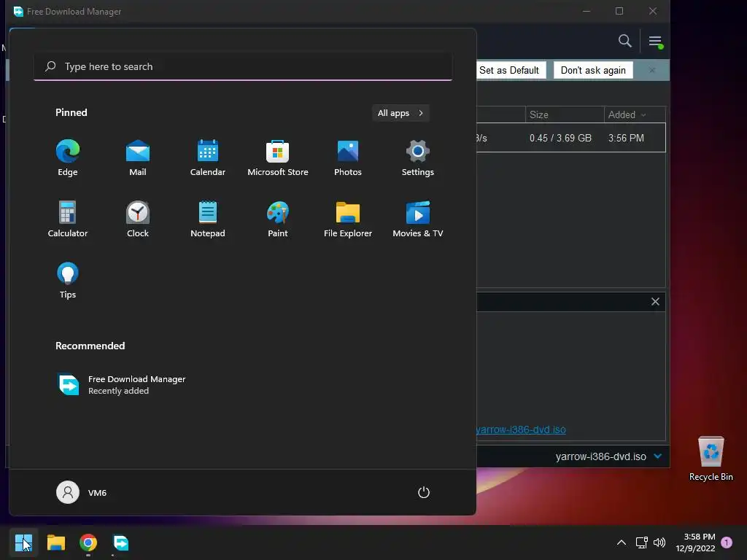Viewport: 747px width, 560px height.
Task: Close the download details panel
Action: click(655, 301)
